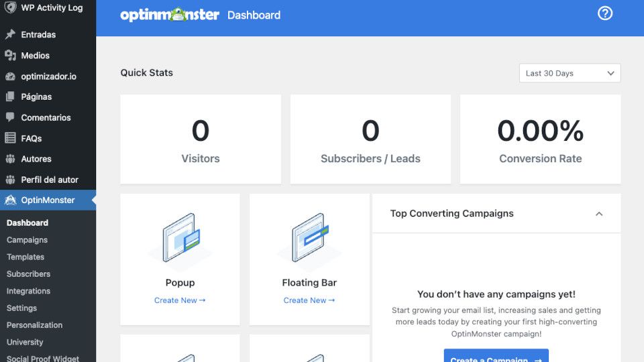Click the WP Activity Log shield icon
Image resolution: width=644 pixels, height=362 pixels.
10,7
